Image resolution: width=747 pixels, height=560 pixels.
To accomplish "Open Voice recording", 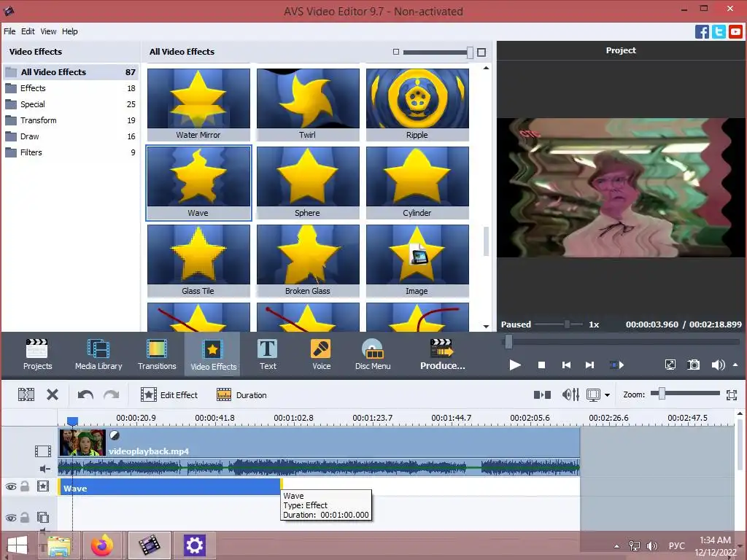I will click(321, 354).
